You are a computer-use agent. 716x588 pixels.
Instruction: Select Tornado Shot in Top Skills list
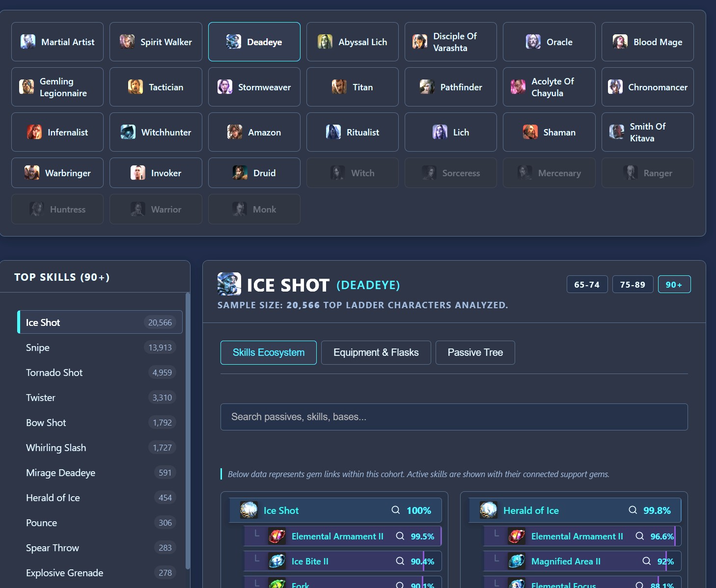100,373
